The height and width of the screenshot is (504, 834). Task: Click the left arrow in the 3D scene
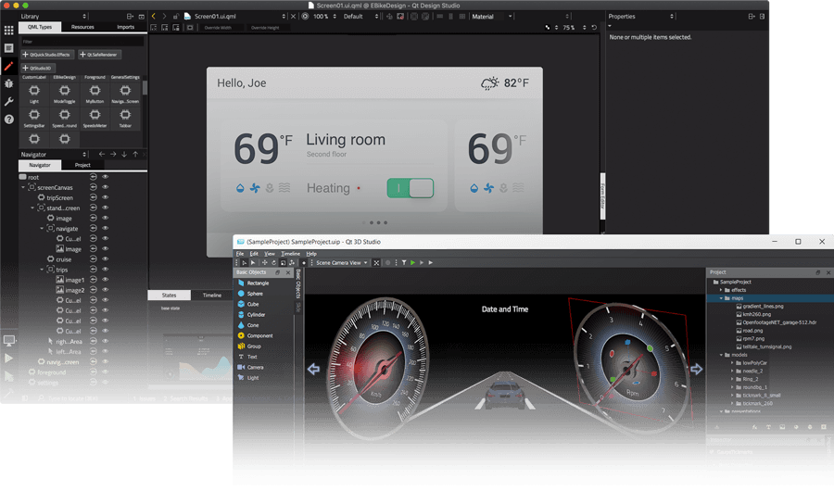313,370
